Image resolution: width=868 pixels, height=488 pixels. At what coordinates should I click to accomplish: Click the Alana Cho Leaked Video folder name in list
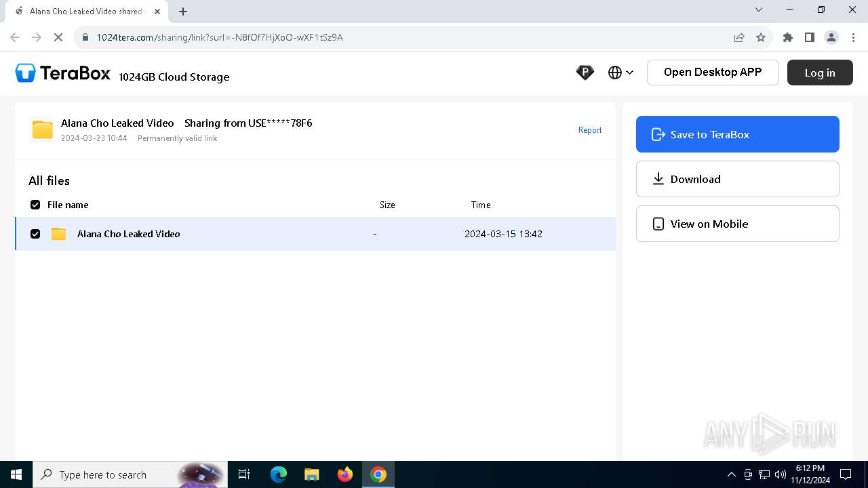tap(129, 234)
